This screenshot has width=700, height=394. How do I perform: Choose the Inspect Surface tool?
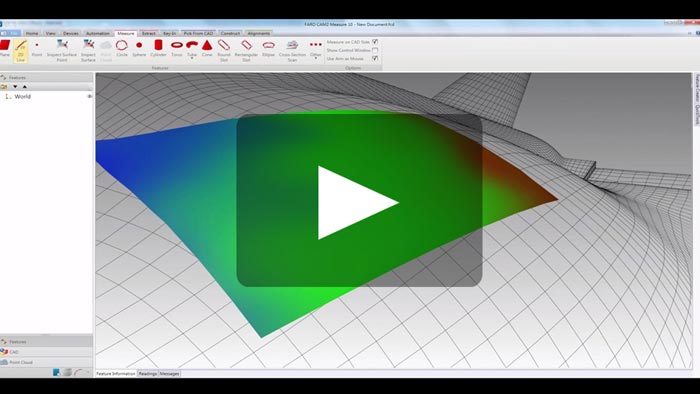pyautogui.click(x=88, y=50)
